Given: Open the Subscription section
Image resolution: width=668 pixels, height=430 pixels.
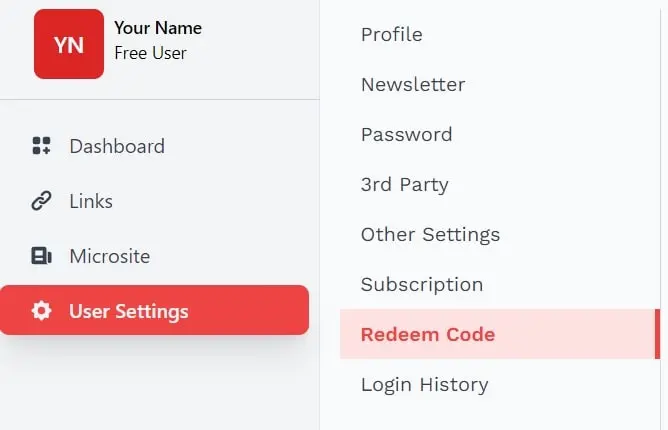Looking at the screenshot, I should click(x=422, y=284).
